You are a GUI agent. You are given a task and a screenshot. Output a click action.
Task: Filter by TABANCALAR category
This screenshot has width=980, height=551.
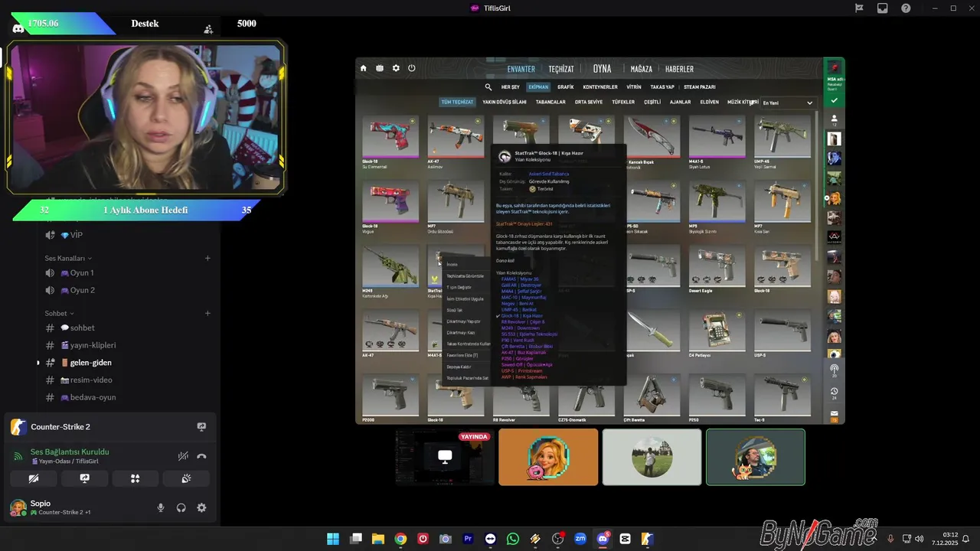pos(550,102)
